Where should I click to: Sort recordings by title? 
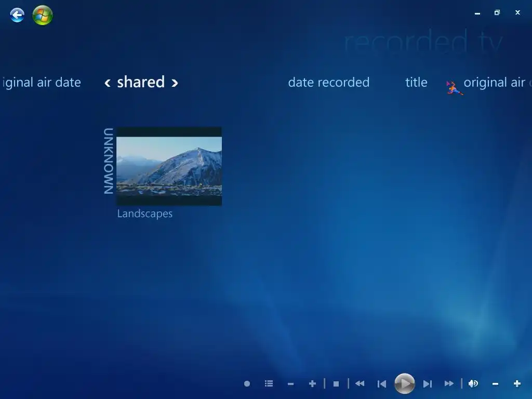coord(416,83)
